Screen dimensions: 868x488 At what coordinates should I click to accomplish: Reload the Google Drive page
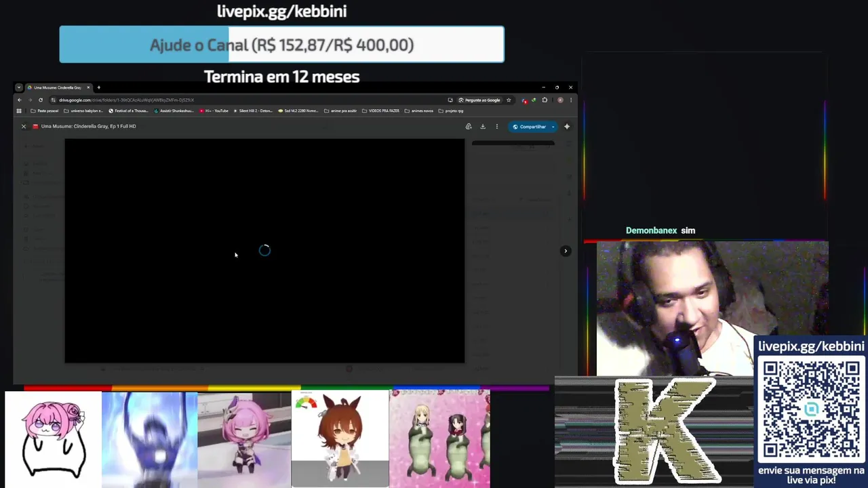click(x=41, y=100)
